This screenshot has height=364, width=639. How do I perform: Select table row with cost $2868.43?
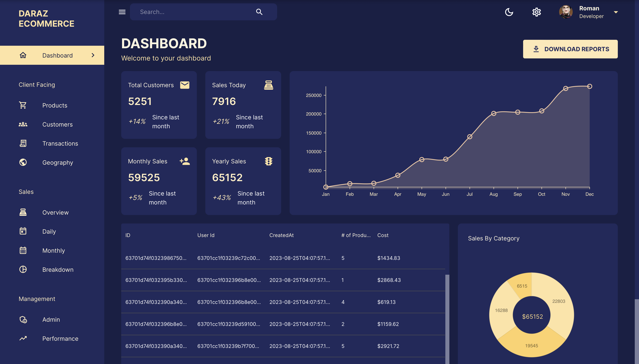pos(283,280)
